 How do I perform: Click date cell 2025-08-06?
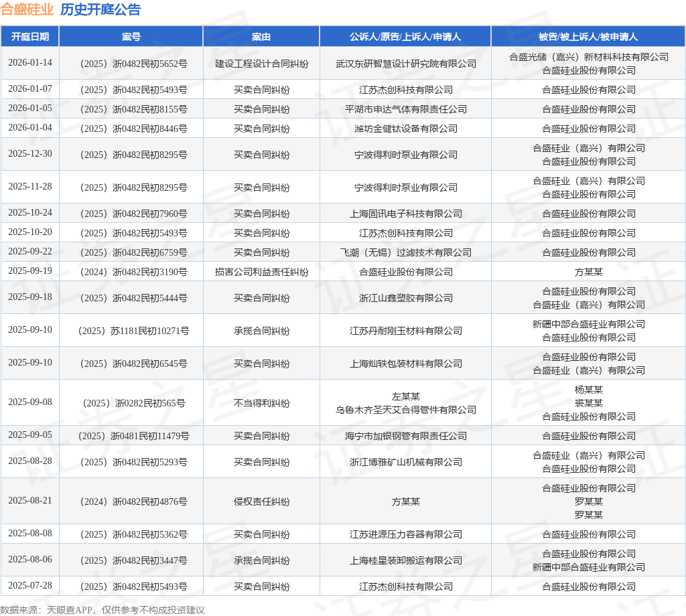click(29, 559)
